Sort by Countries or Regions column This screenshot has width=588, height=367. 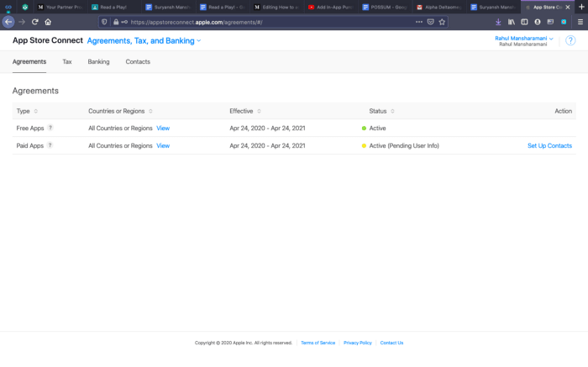(120, 111)
